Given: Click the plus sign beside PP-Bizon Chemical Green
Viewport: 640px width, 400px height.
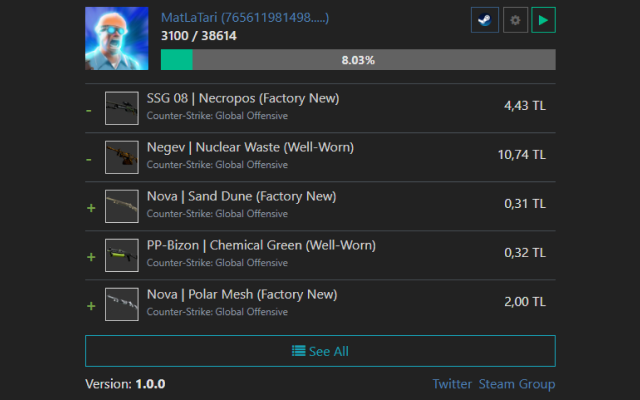Looking at the screenshot, I should coord(91,257).
